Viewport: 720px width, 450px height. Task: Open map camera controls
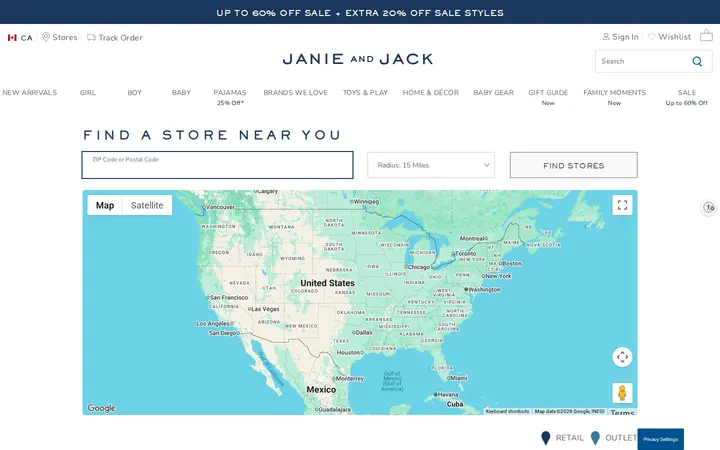(622, 357)
